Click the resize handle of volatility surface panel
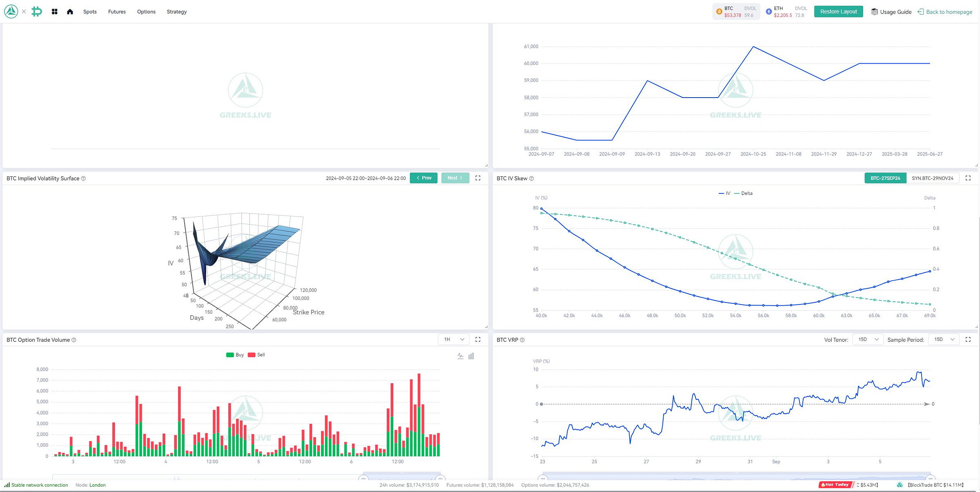This screenshot has width=980, height=492. pyautogui.click(x=486, y=327)
